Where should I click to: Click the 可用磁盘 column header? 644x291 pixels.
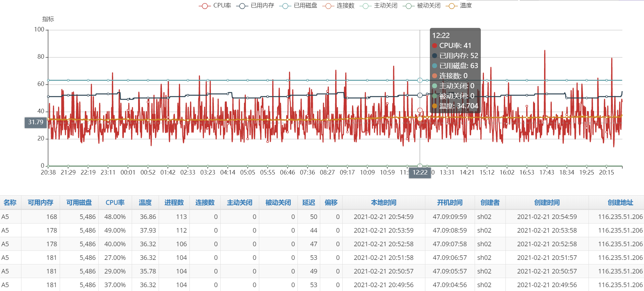(x=79, y=203)
